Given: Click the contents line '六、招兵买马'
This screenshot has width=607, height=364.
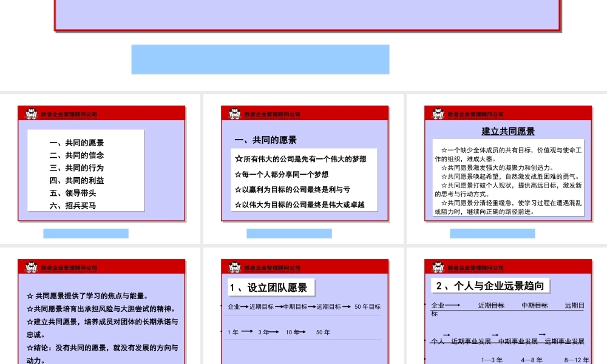Looking at the screenshot, I should click(73, 206).
